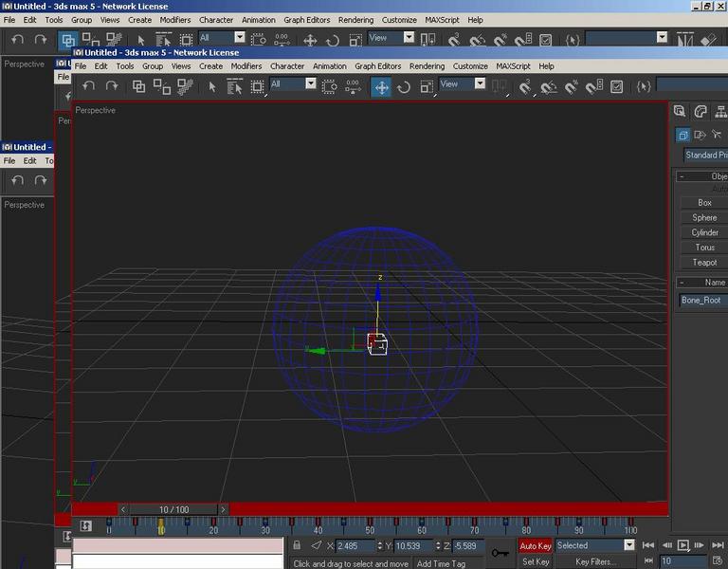Click the Key Filters button

click(595, 561)
